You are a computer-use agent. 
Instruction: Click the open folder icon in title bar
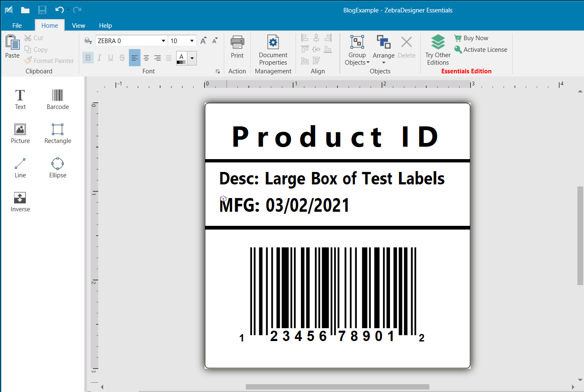click(25, 10)
